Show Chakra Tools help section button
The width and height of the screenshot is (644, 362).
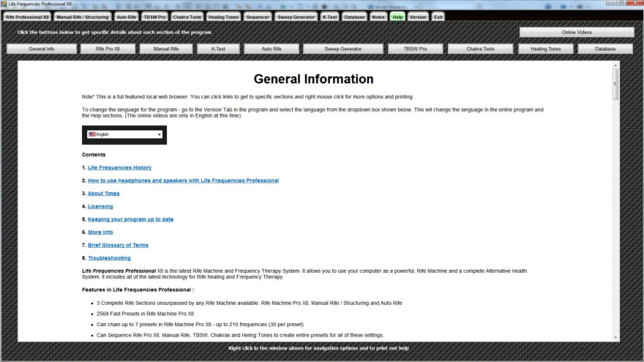click(x=480, y=49)
